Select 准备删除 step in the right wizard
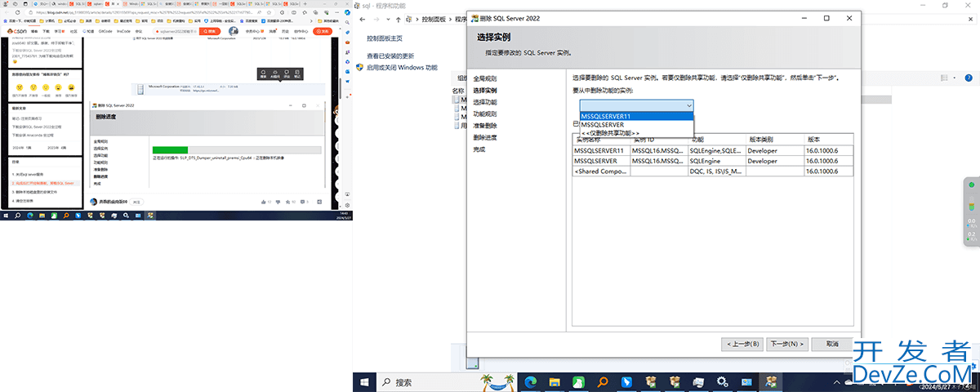This screenshot has width=980, height=392. click(485, 126)
